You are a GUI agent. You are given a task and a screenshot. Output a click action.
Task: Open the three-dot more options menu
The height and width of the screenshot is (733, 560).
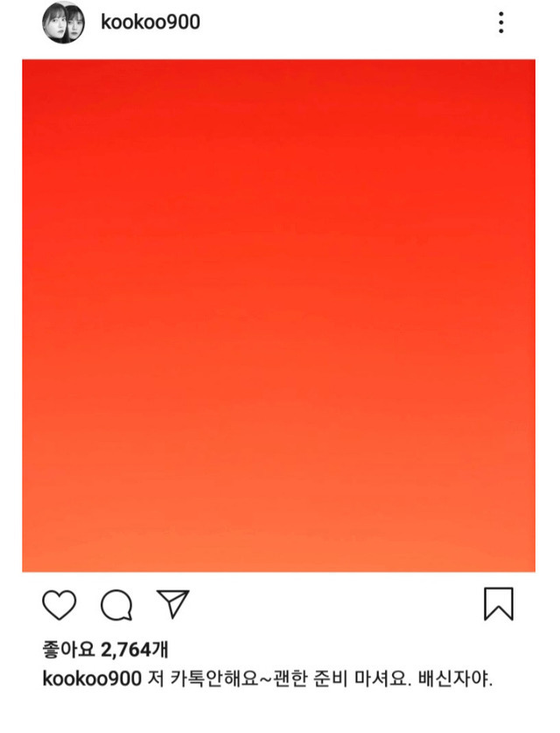501,23
